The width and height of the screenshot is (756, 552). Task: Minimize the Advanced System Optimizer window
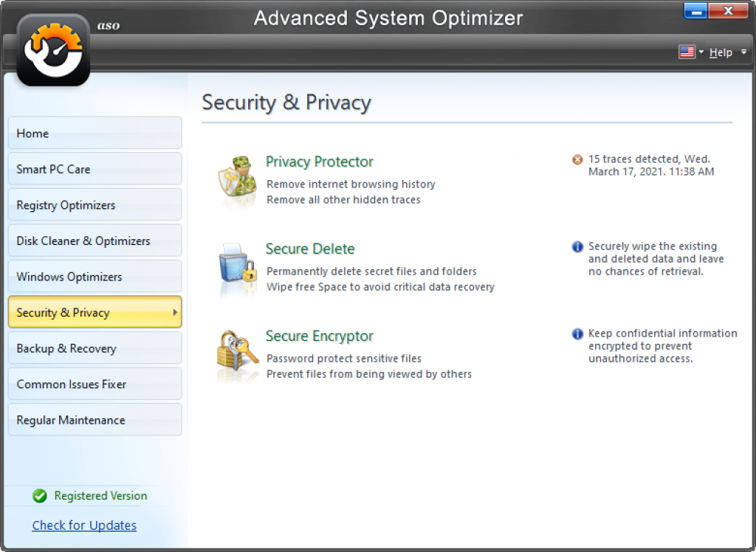tap(695, 10)
